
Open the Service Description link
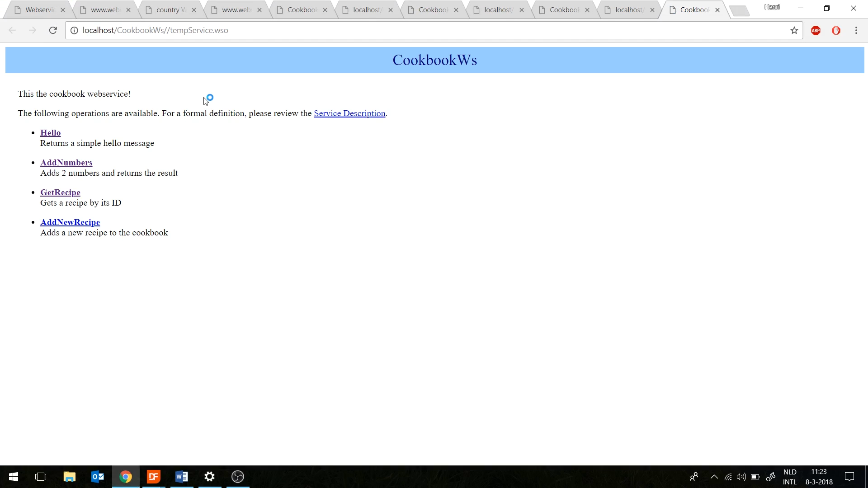[x=349, y=113]
